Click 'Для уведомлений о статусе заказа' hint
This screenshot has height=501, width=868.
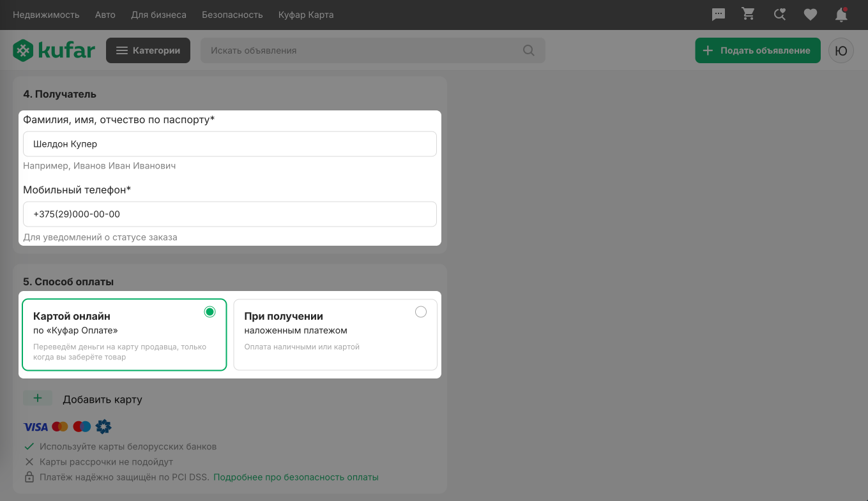[100, 237]
